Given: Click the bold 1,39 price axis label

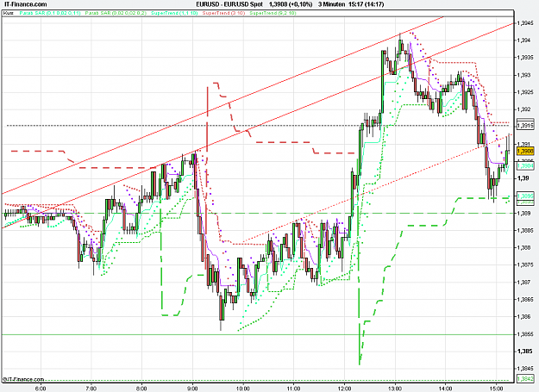Looking at the screenshot, I should [x=523, y=178].
